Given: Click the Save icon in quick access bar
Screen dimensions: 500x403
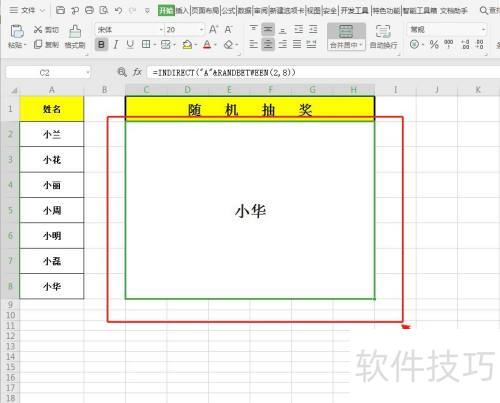Looking at the screenshot, I should pos(60,10).
